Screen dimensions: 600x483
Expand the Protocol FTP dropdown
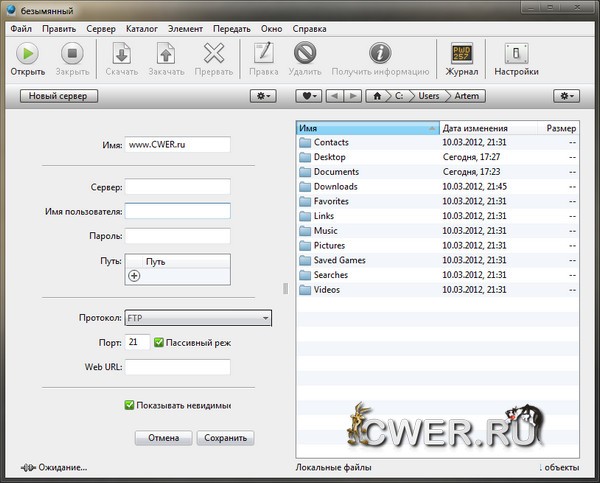point(198,318)
